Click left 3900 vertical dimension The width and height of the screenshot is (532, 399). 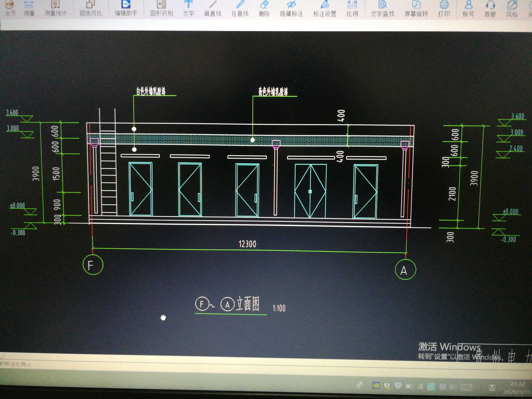point(36,173)
